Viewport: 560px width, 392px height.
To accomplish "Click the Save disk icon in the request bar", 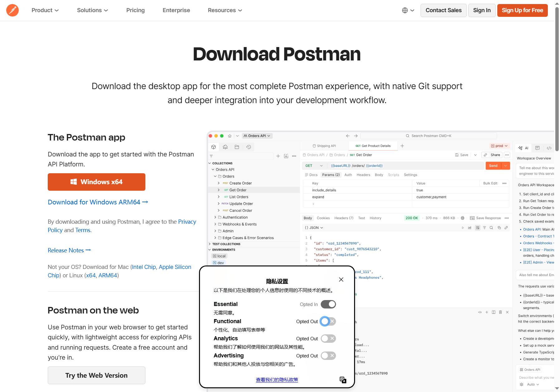I will click(457, 155).
